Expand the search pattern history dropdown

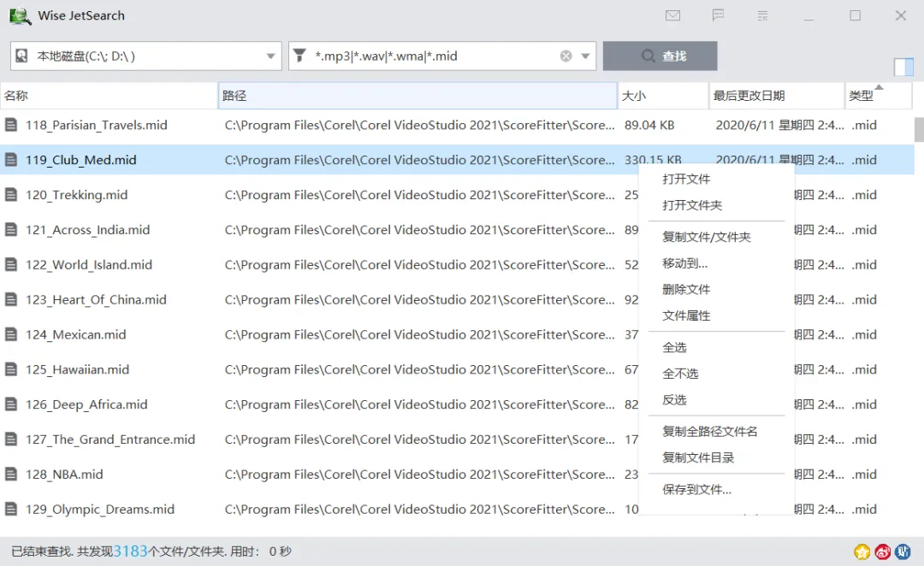(x=585, y=56)
